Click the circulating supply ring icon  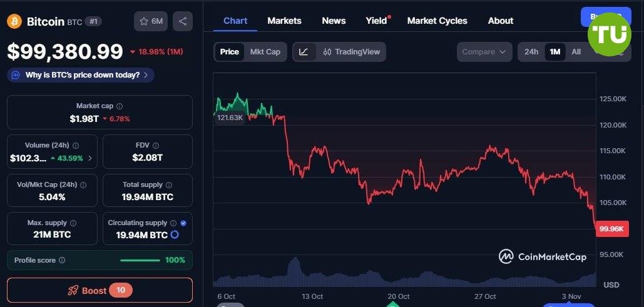pos(175,235)
